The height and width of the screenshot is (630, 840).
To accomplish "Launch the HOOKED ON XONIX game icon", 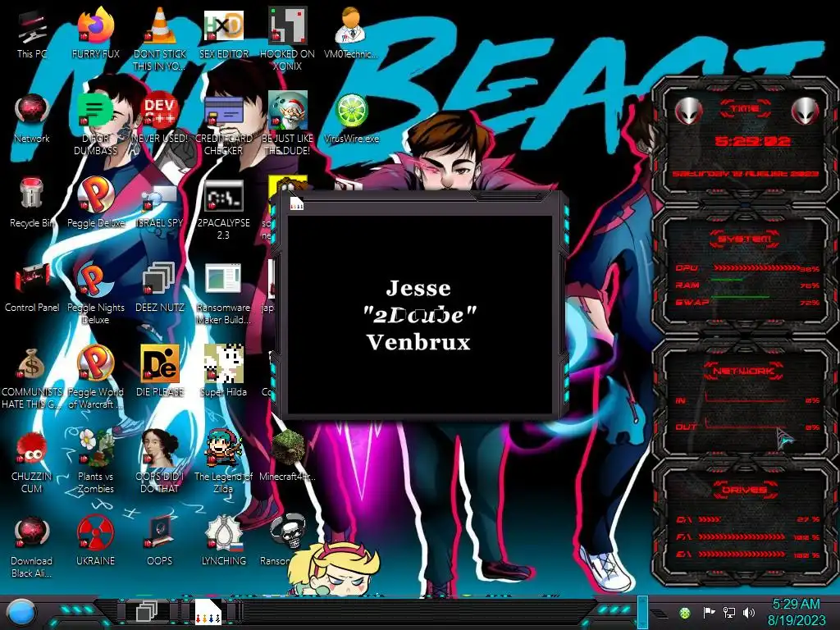I will (x=288, y=25).
